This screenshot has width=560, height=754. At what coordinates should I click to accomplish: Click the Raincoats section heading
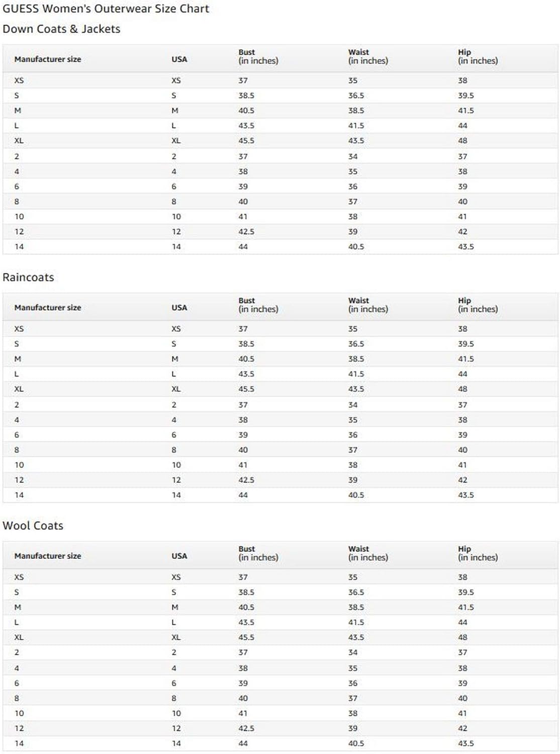28,277
